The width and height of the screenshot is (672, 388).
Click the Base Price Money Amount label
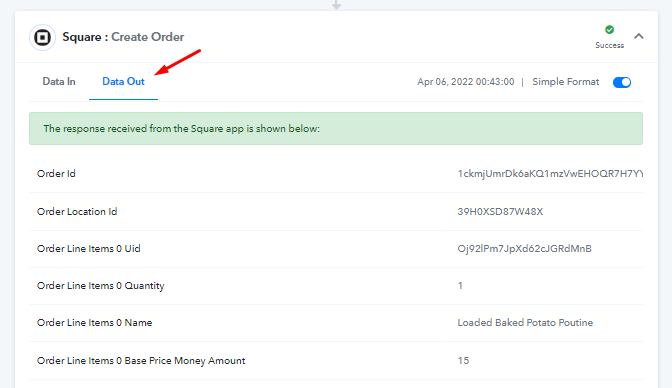(141, 361)
